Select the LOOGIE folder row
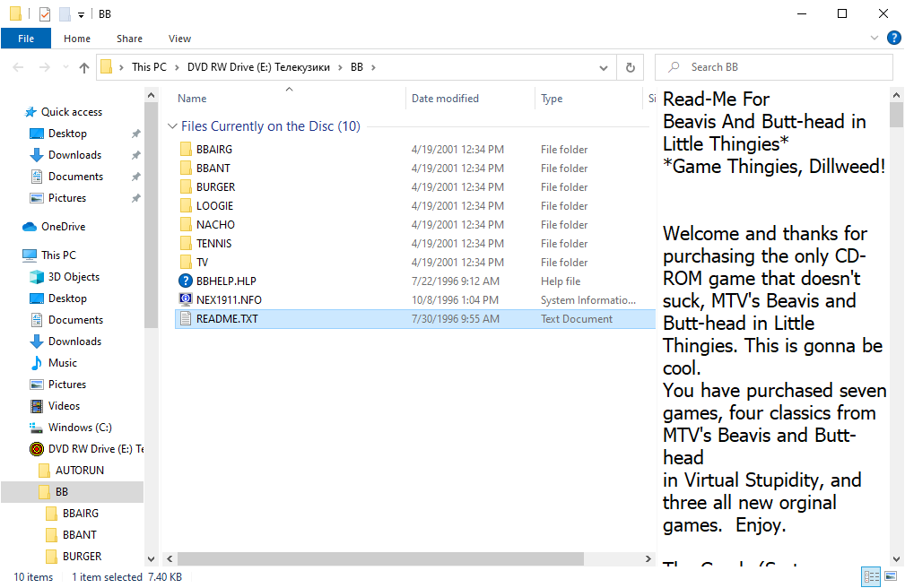 (415, 206)
